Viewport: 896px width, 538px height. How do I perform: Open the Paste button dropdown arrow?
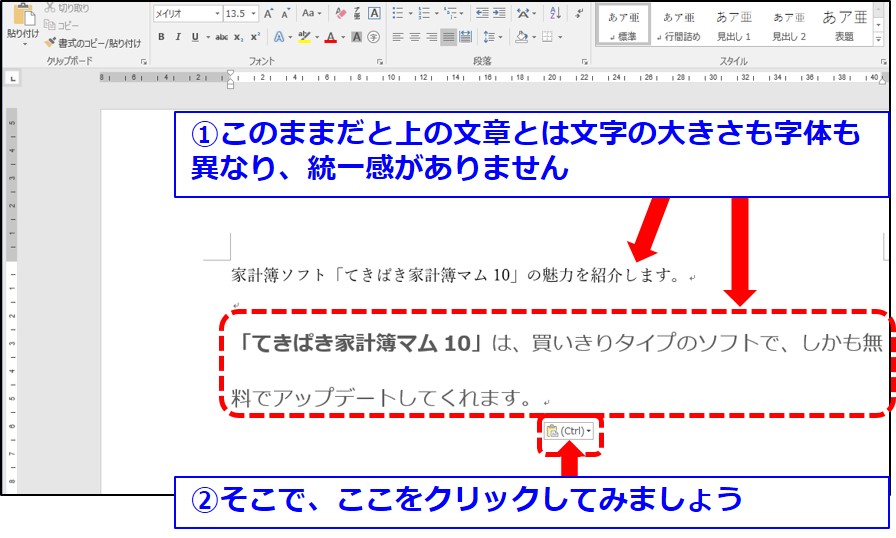click(23, 43)
